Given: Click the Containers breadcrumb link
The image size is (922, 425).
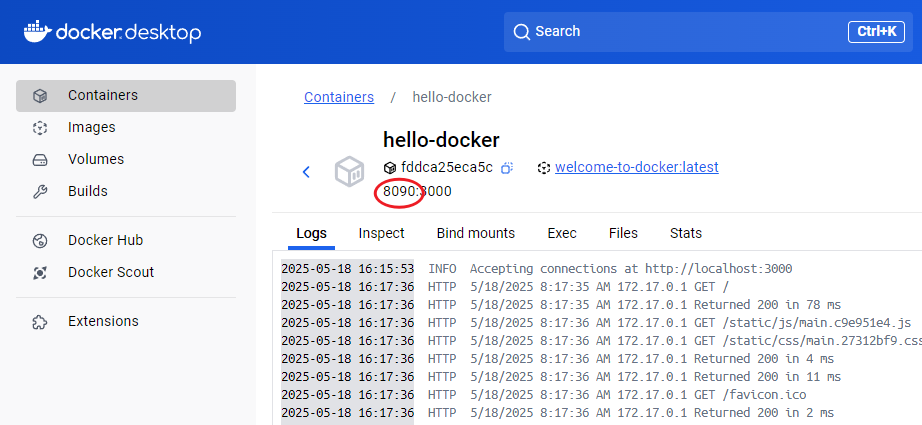Looking at the screenshot, I should [x=339, y=97].
